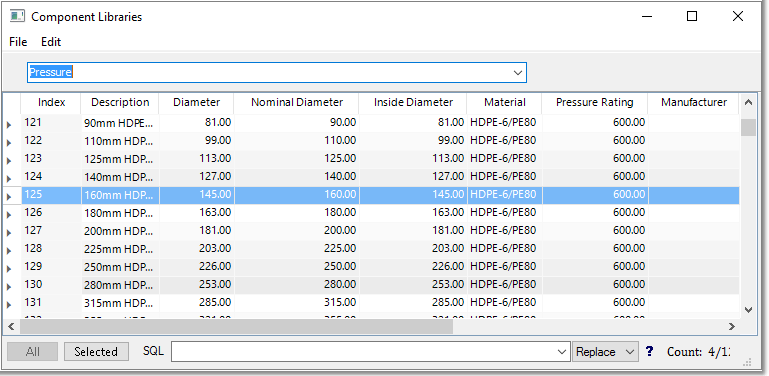Click the Pressure Rating cell in row 130
The width and height of the screenshot is (769, 376).
pyautogui.click(x=595, y=285)
